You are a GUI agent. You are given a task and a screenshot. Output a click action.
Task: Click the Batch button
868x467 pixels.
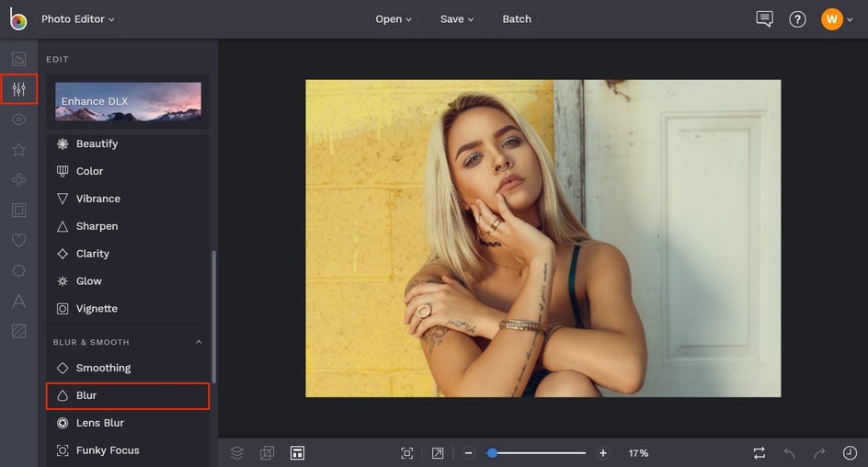tap(517, 18)
